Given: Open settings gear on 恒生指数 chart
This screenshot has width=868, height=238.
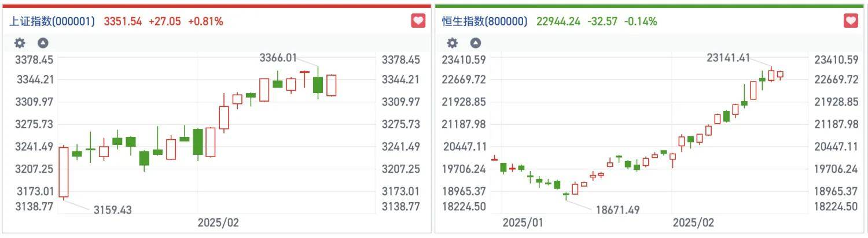Looking at the screenshot, I should click(453, 43).
